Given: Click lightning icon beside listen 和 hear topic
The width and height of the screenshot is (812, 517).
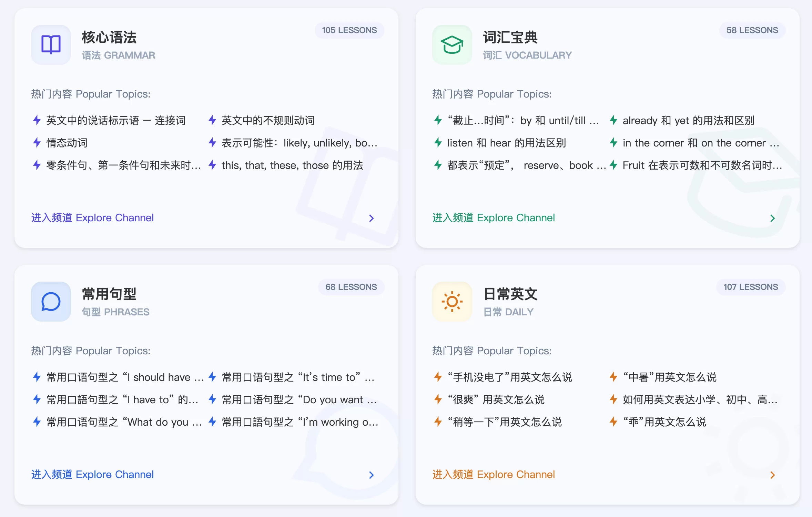Looking at the screenshot, I should (438, 142).
